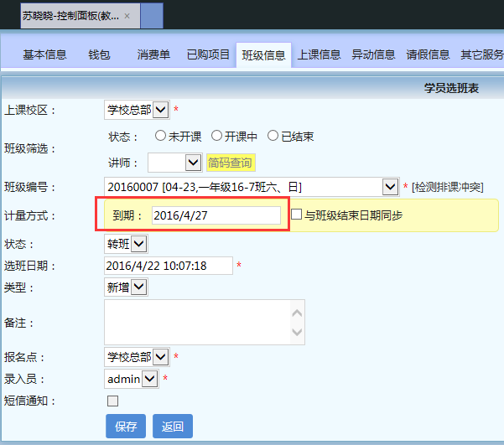Go to the 请假信息 tab
This screenshot has width=504, height=445.
(x=428, y=54)
